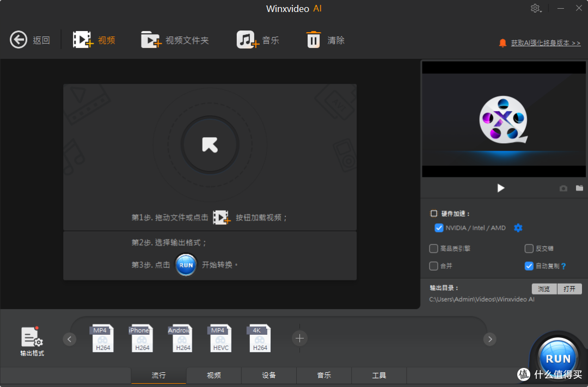
Task: Enable the 高品质引擎 checkbox
Action: 433,248
